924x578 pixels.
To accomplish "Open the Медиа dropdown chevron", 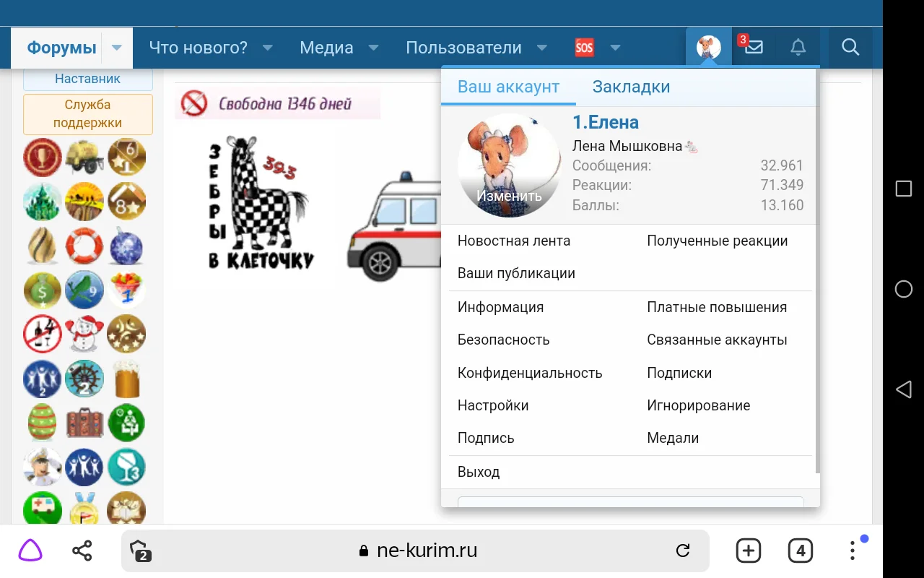I will [373, 47].
